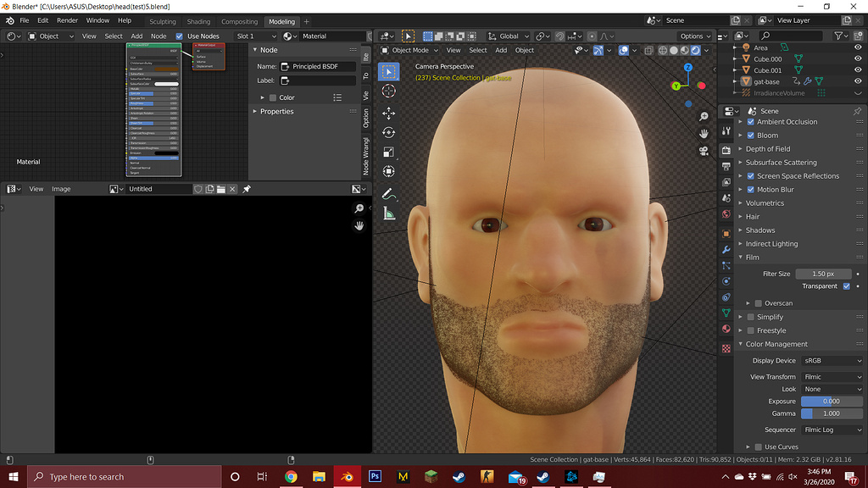Open the Object Mode dropdown
Screen dimensions: 868x488
[x=409, y=50]
